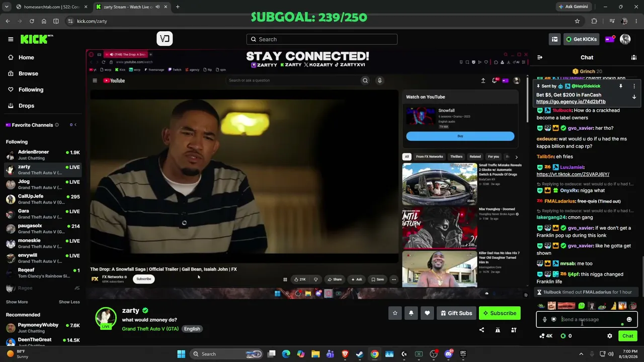Open the Windows Start menu
The image size is (644, 362).
181,354
